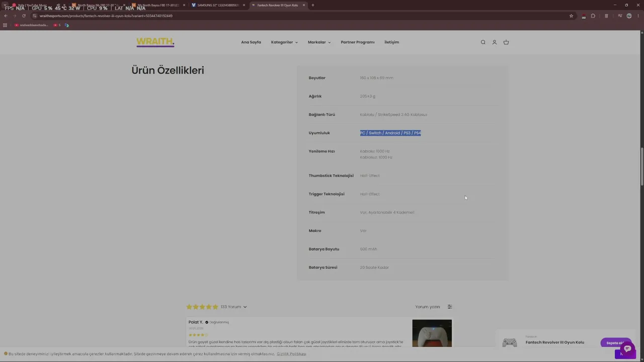Click the Boyutlar spec label

(x=317, y=78)
